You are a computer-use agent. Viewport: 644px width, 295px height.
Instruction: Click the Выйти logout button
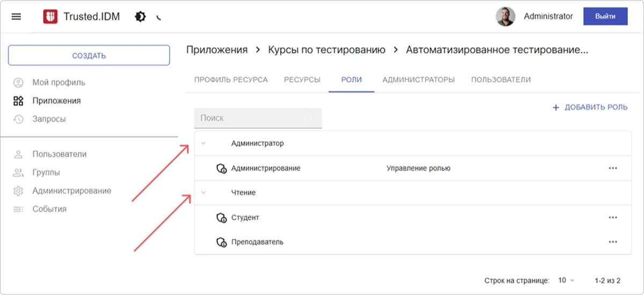tap(605, 17)
